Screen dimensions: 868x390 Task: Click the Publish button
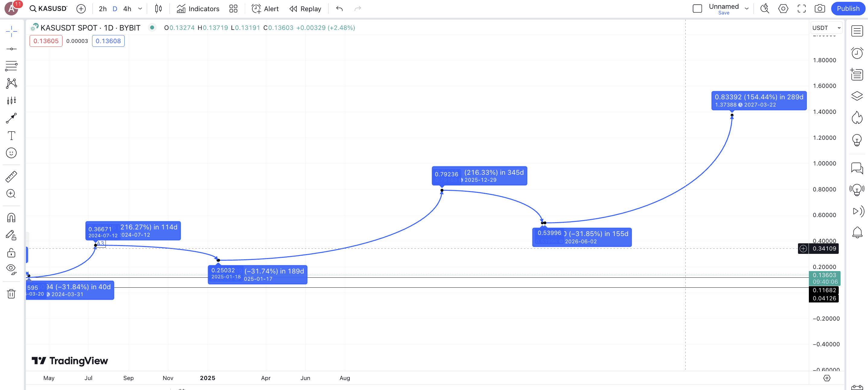pos(848,9)
